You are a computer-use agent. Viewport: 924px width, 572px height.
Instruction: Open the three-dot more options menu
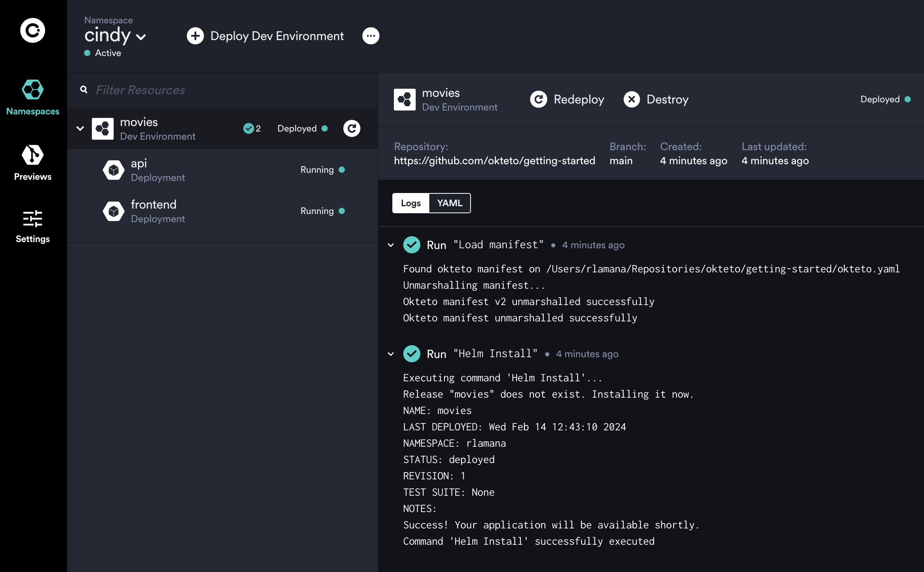coord(371,36)
